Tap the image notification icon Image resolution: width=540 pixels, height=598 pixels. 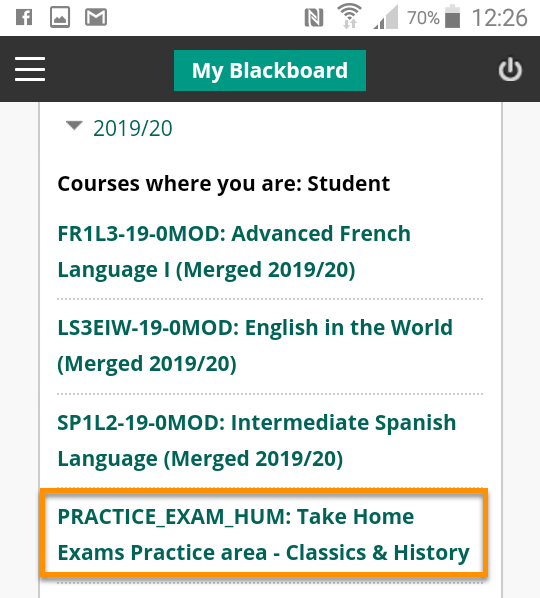click(60, 18)
